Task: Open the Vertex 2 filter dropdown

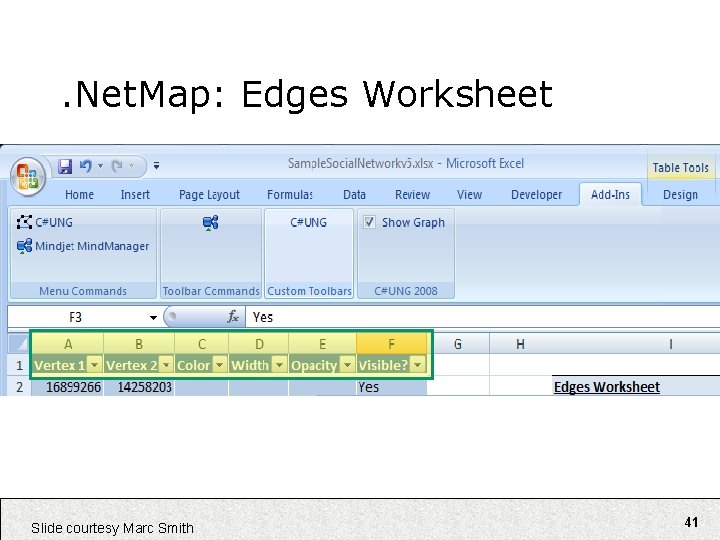Action: pos(166,365)
